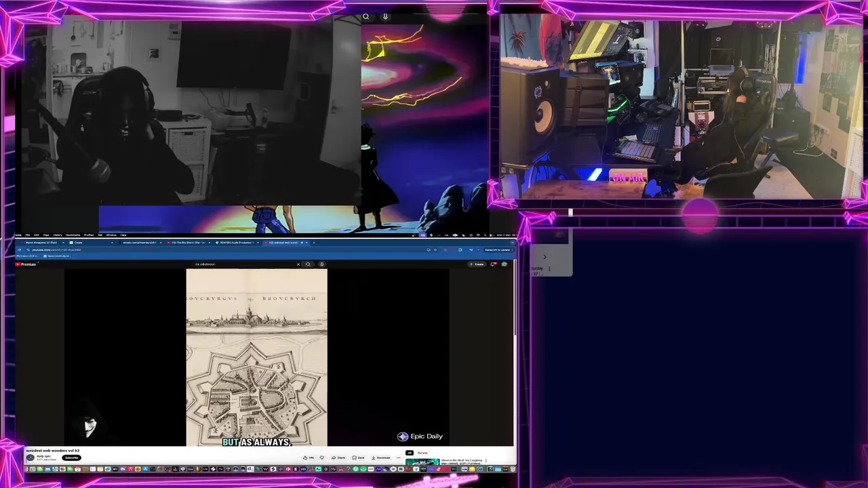This screenshot has width=868, height=488.
Task: Click the daily epic channel name
Action: pos(44,456)
